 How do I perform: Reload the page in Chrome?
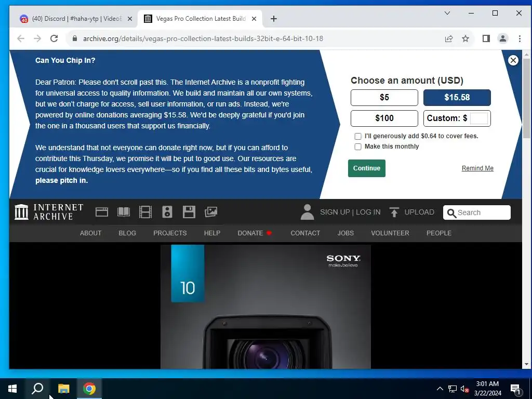coord(54,38)
